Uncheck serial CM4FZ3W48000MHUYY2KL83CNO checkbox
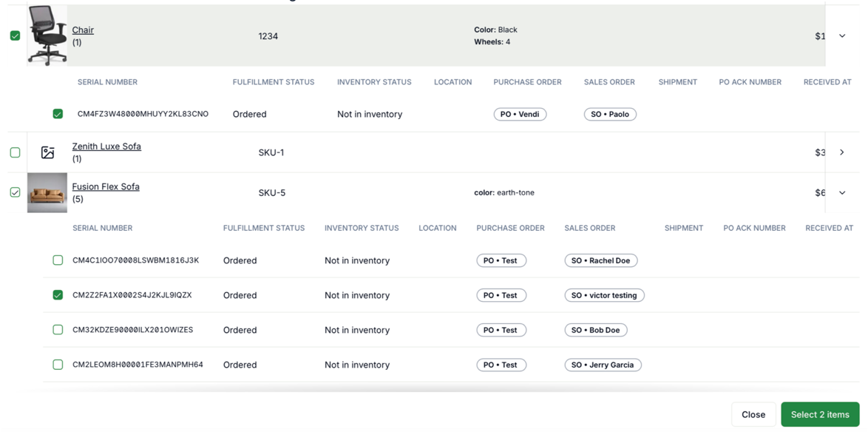 coord(58,113)
